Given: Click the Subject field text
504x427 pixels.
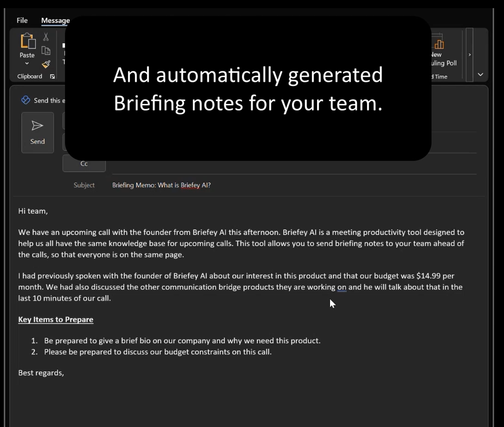Looking at the screenshot, I should 161,185.
